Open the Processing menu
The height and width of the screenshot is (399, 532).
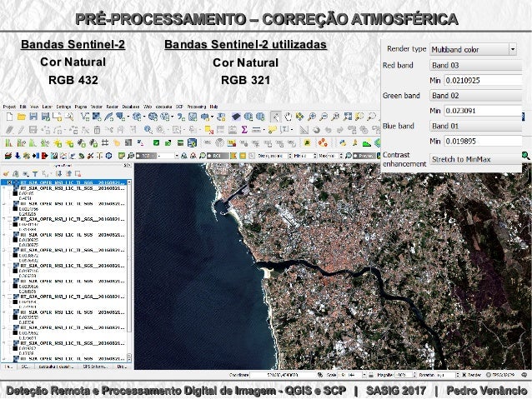(197, 107)
